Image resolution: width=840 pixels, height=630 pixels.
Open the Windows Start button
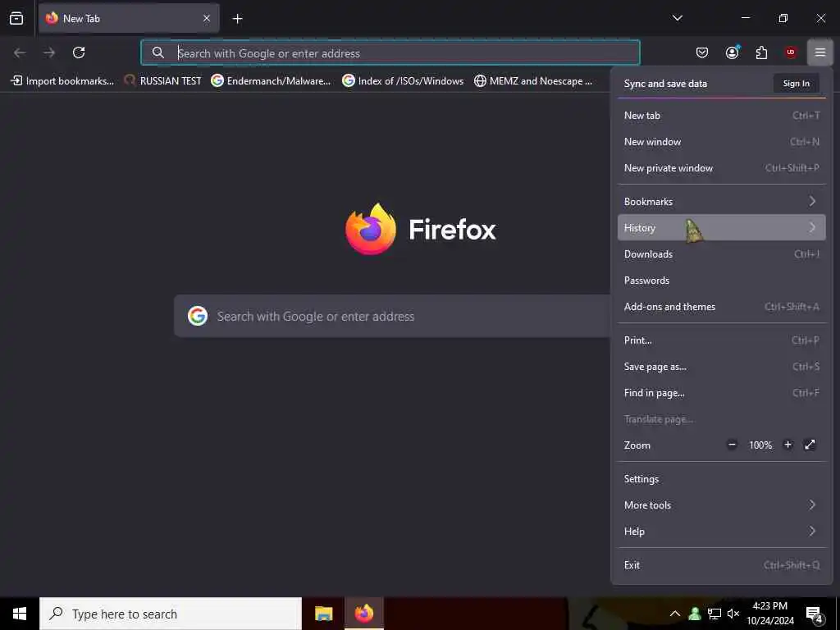(x=20, y=614)
